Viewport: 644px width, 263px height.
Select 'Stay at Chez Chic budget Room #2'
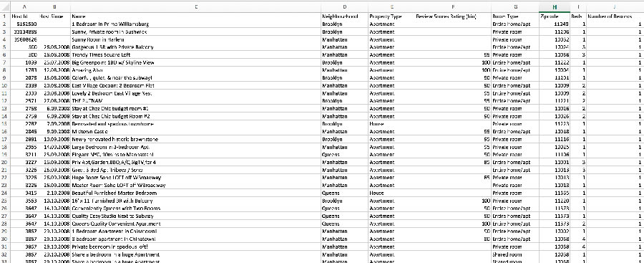(196, 117)
